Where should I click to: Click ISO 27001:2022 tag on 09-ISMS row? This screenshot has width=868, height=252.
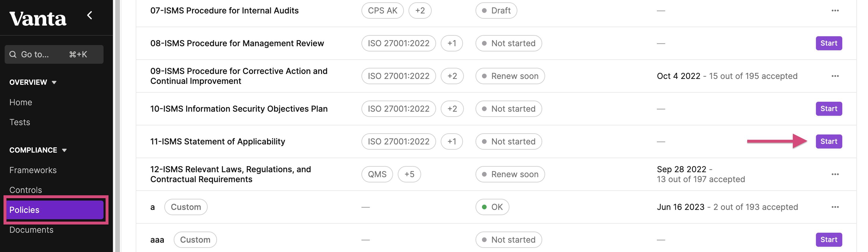pos(399,76)
